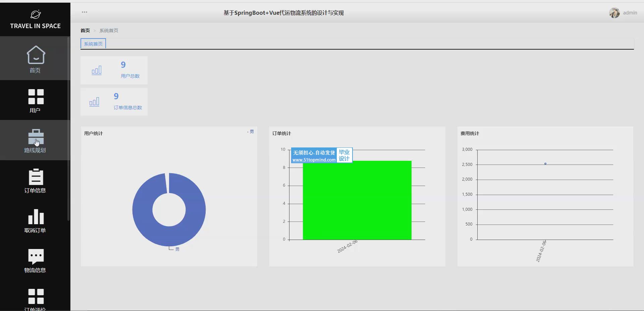Click the green bar in 订单统计 chart
The image size is (644, 311).
pyautogui.click(x=357, y=200)
